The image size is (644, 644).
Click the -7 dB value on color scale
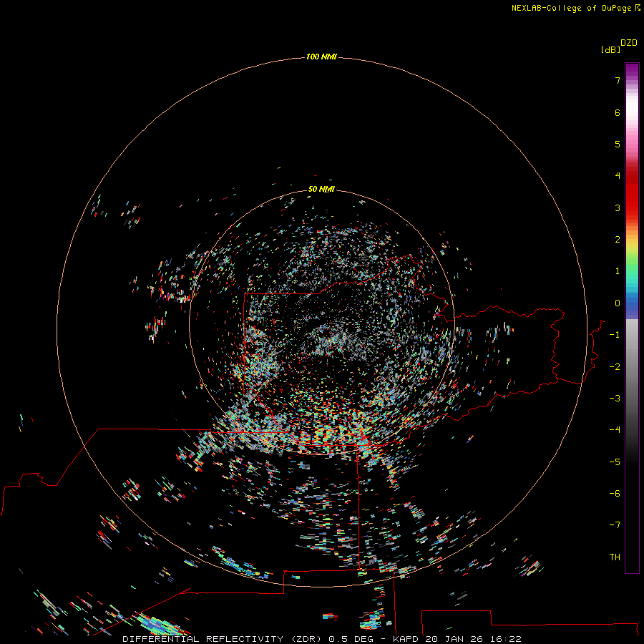coord(615,525)
